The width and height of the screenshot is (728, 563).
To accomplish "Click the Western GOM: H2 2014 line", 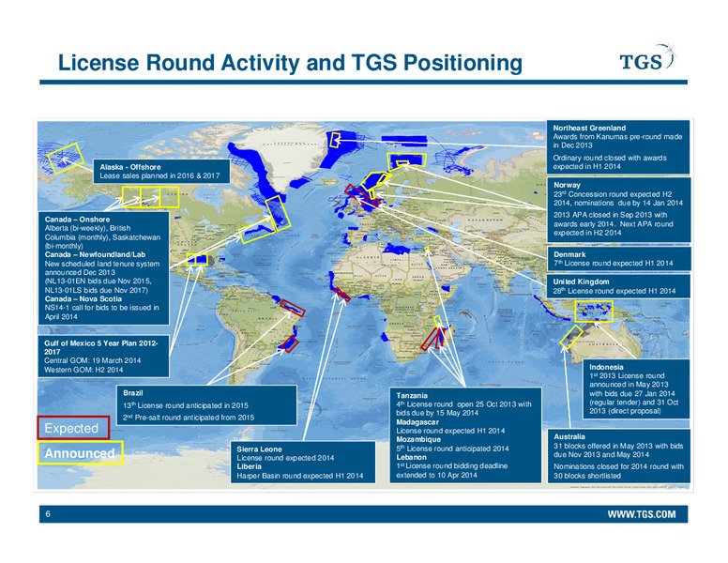I will pyautogui.click(x=83, y=370).
